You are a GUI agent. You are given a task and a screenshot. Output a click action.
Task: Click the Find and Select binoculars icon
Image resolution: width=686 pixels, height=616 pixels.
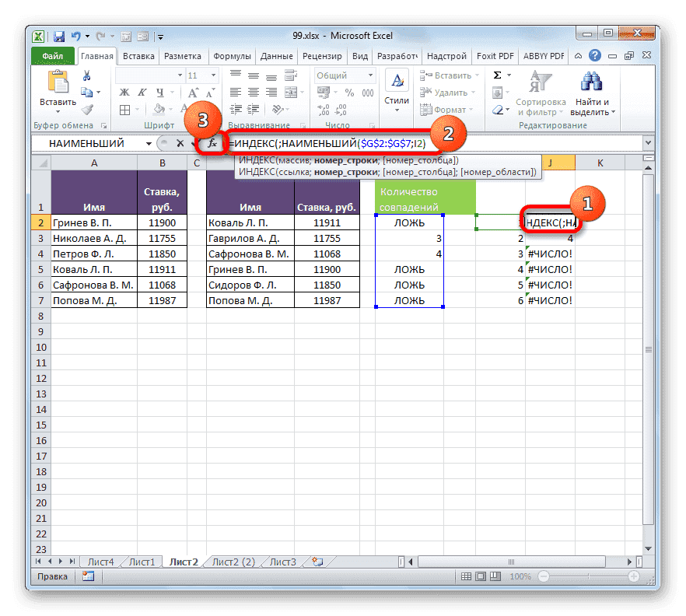click(x=591, y=82)
